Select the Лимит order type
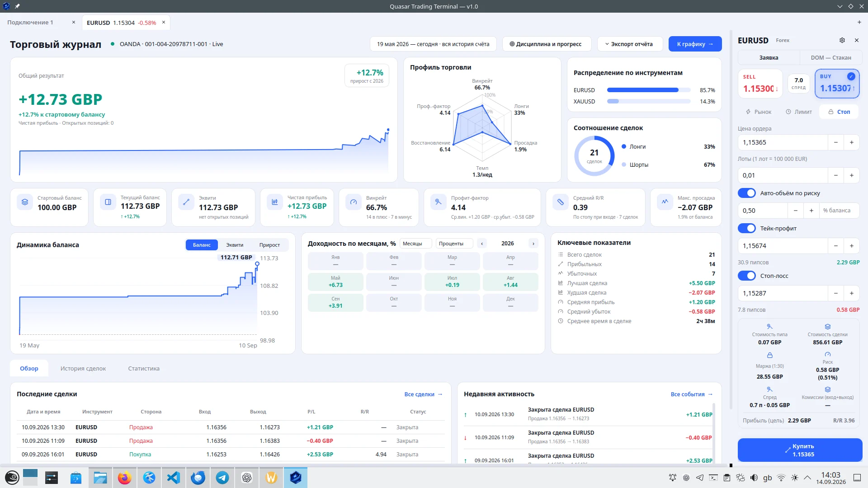This screenshot has width=868, height=488. click(799, 112)
